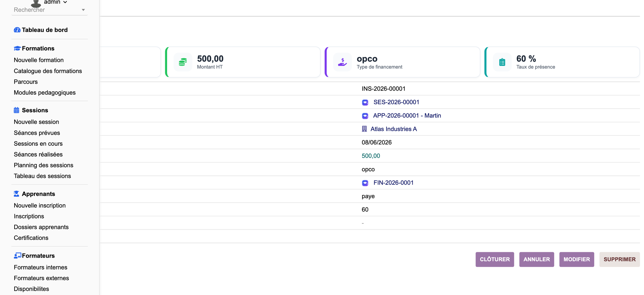Image resolution: width=644 pixels, height=295 pixels.
Task: Open the SES-2026-00001 session link
Action: (396, 102)
